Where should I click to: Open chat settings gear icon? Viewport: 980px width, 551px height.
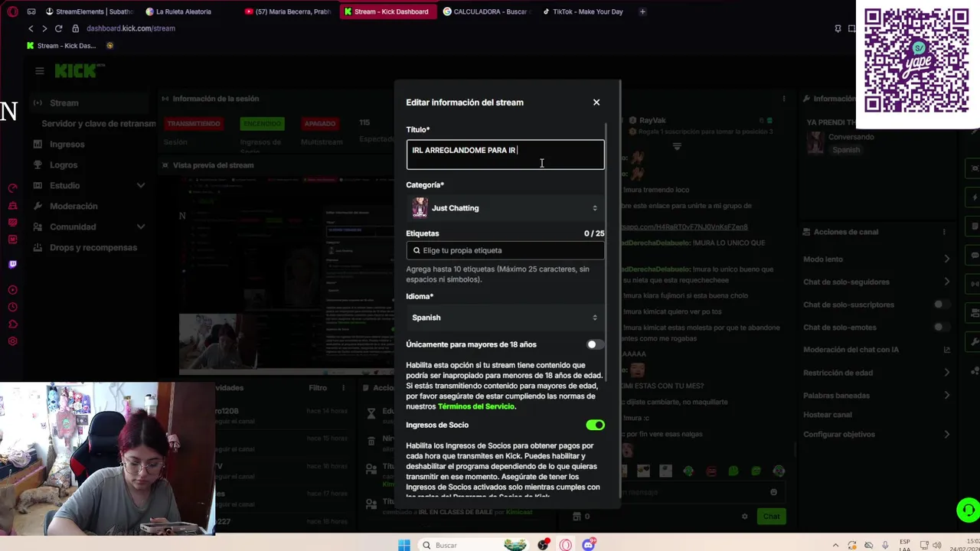[744, 517]
